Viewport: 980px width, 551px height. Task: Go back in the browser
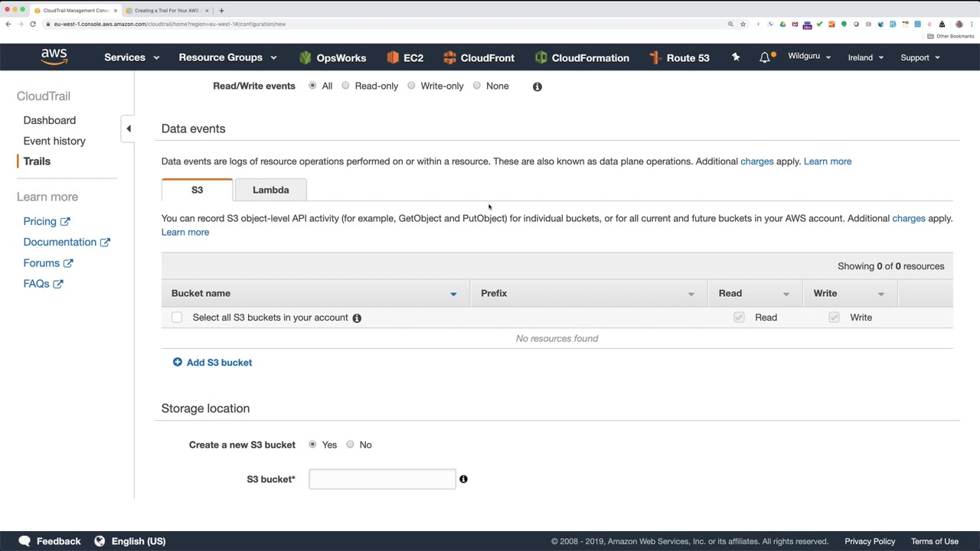(x=8, y=24)
